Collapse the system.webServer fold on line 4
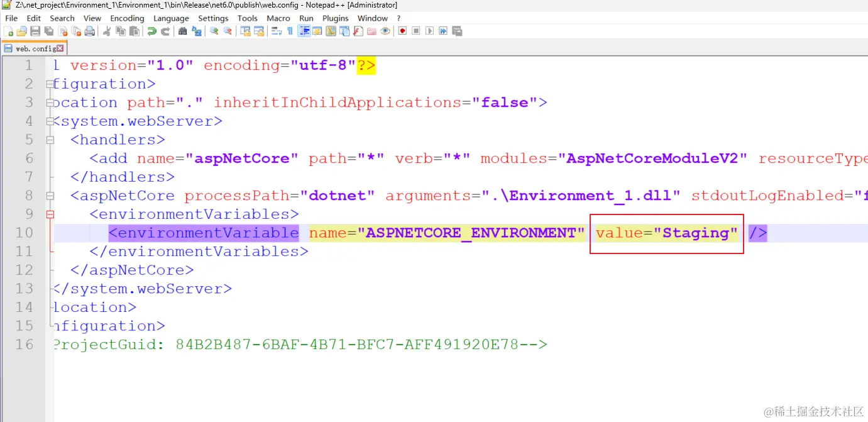 50,121
